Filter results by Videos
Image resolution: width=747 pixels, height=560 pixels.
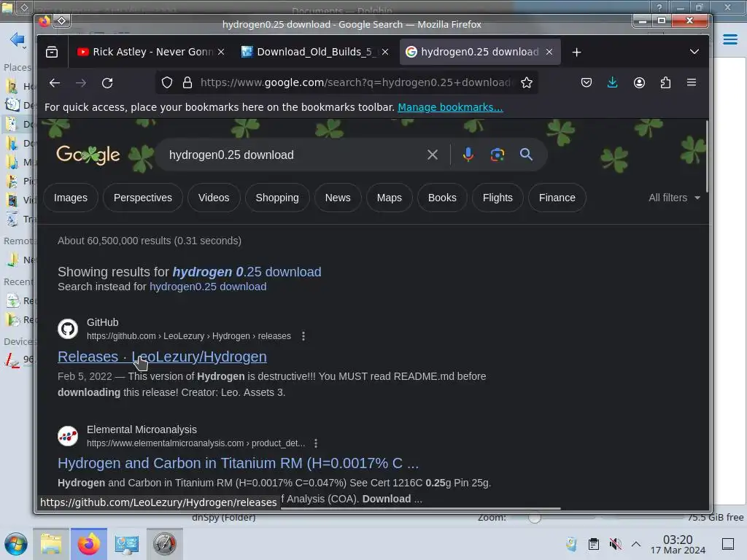[x=214, y=198]
